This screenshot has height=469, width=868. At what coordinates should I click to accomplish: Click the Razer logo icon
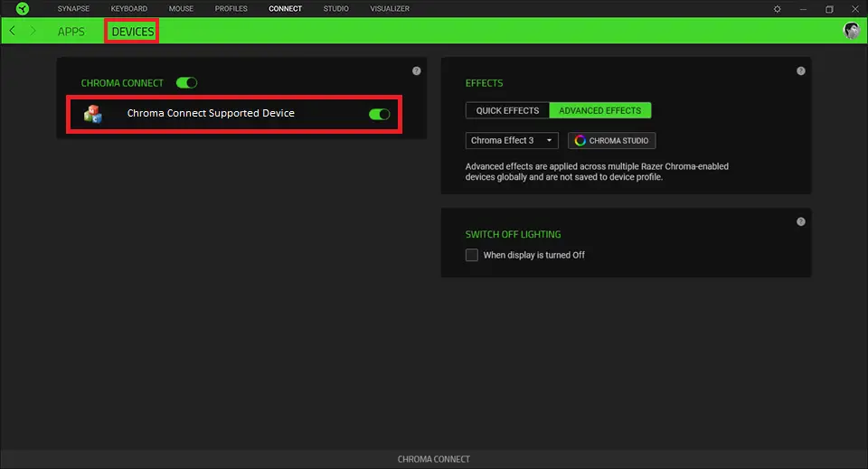coord(22,9)
